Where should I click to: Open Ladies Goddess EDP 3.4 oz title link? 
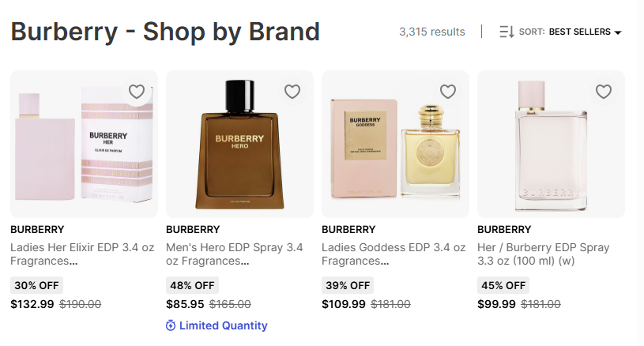click(393, 254)
